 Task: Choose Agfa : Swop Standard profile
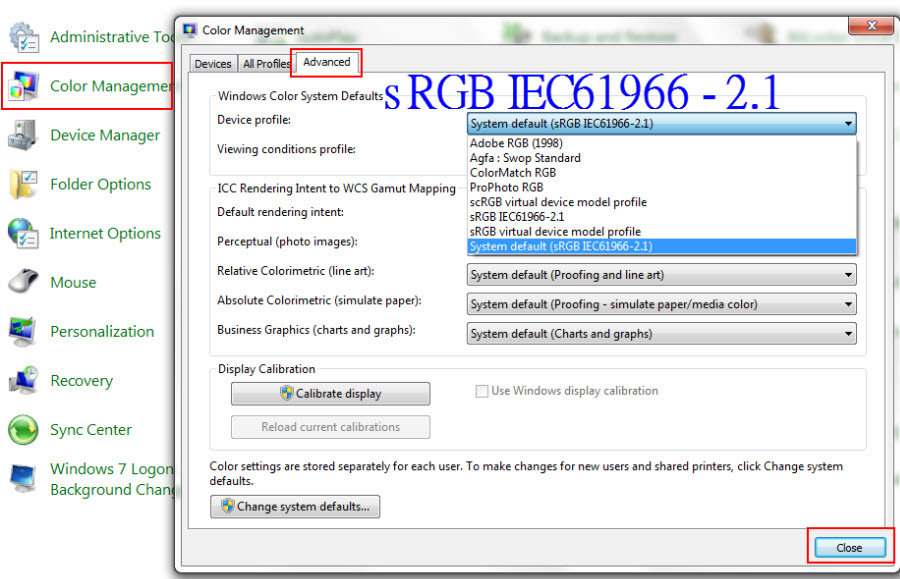[662, 158]
